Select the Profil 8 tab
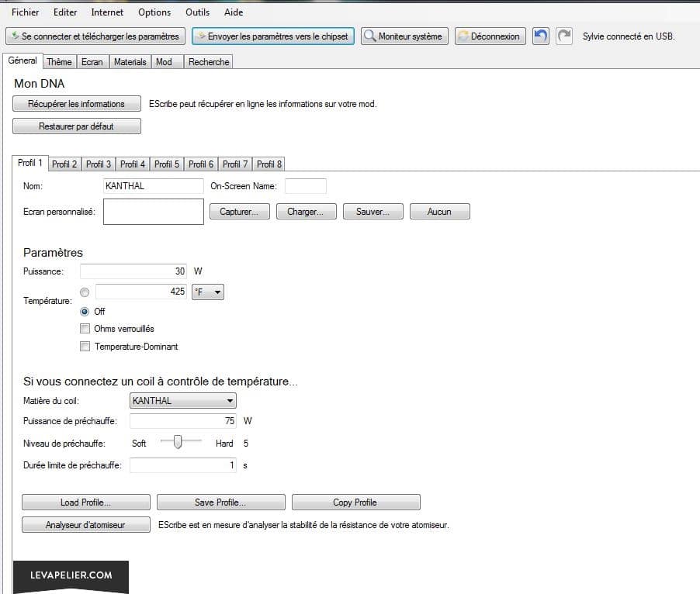The image size is (700, 594). click(x=269, y=164)
